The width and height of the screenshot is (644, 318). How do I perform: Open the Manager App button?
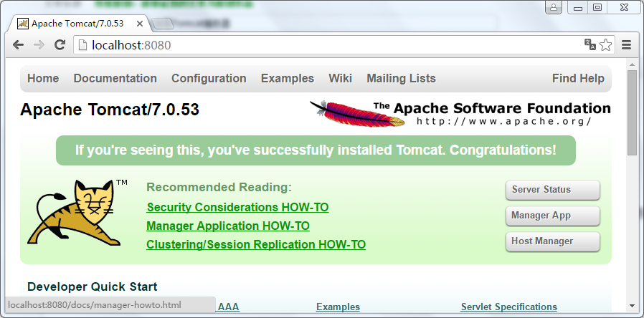(x=553, y=216)
